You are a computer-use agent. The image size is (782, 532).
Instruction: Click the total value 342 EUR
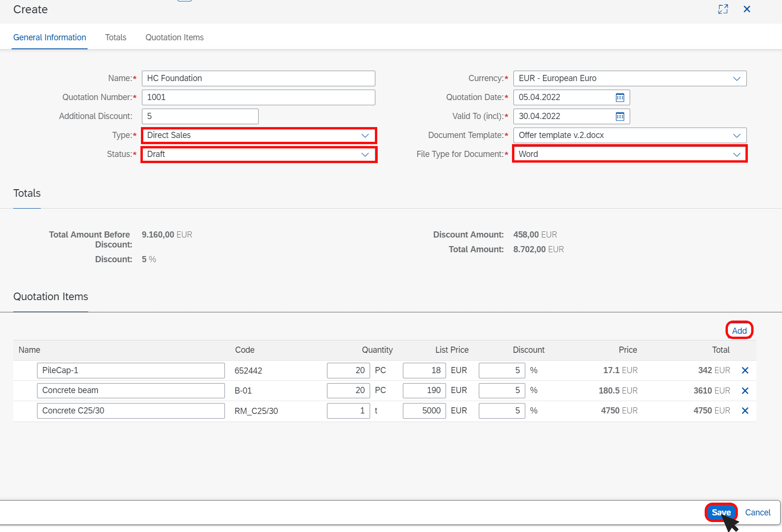tap(714, 370)
